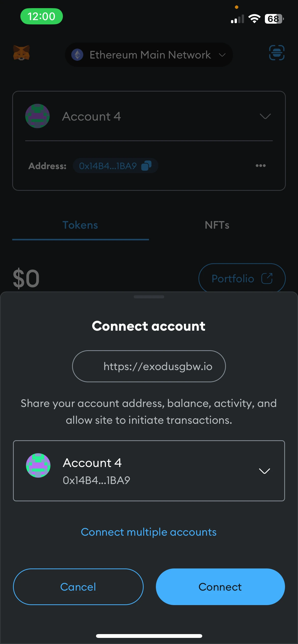Tap the MetaMask fox logo

click(21, 53)
